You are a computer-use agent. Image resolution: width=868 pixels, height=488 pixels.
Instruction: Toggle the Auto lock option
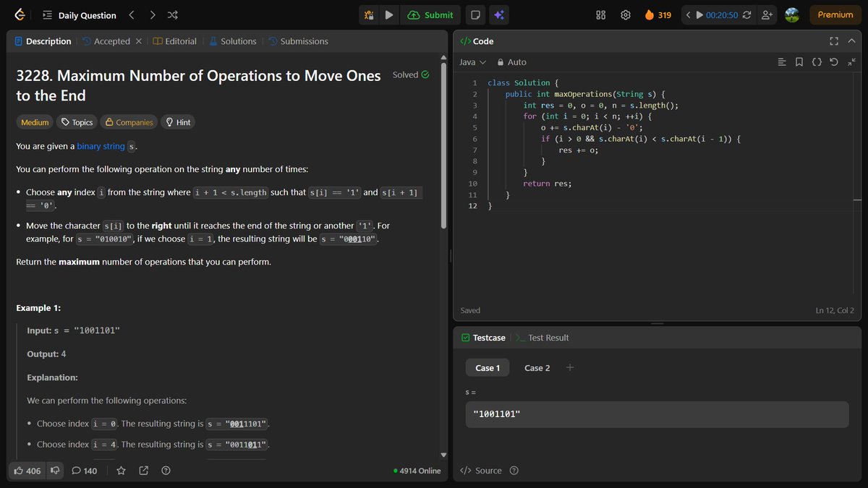point(511,62)
